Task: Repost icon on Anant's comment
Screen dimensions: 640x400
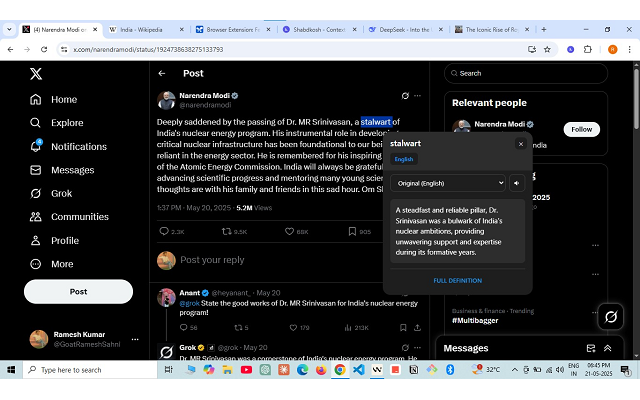Action: (238, 327)
